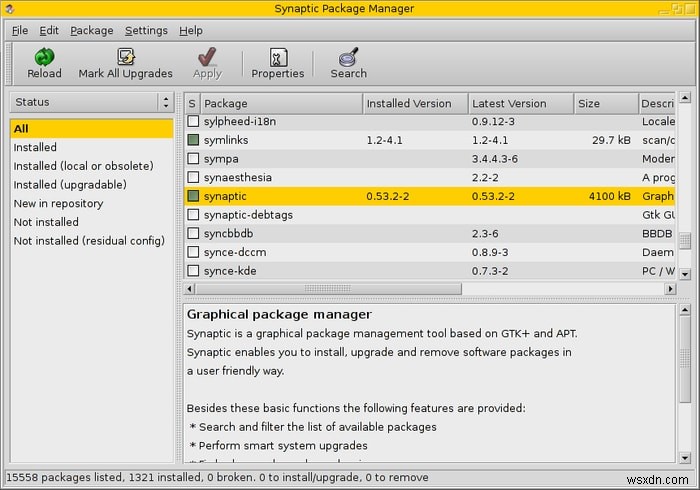Sort by the S status column header
Image resolution: width=700 pixels, height=490 pixels.
[x=192, y=104]
